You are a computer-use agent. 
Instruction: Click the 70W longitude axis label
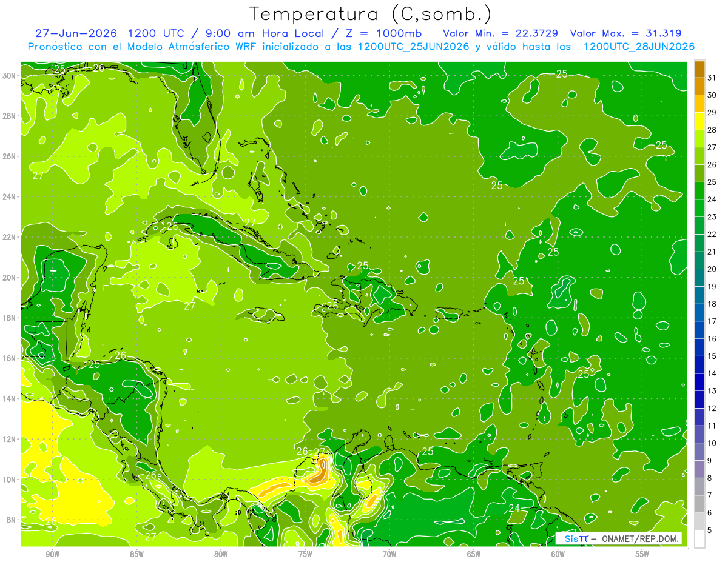[389, 554]
